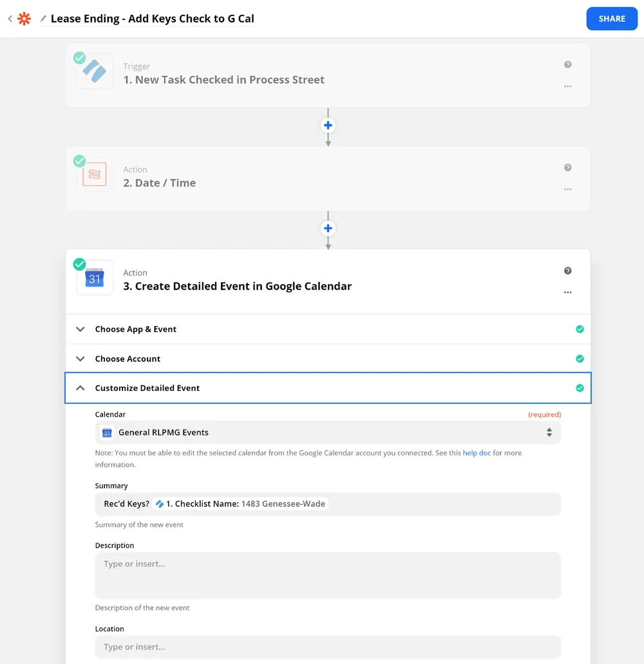Expand the Choose Account section
Screen dimensions: 644x664
click(328, 359)
